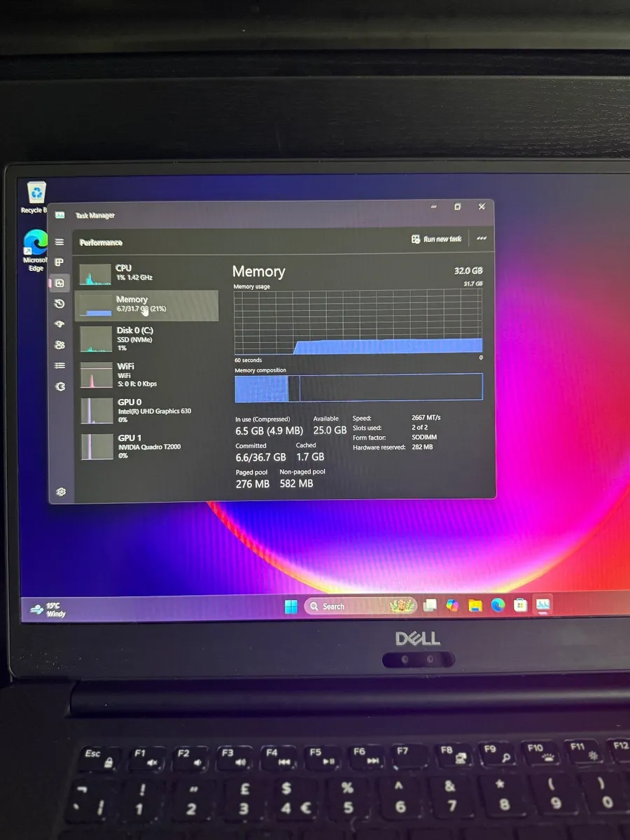The image size is (630, 840).
Task: Open weather widget showing 15°C Windy
Action: coord(49,609)
